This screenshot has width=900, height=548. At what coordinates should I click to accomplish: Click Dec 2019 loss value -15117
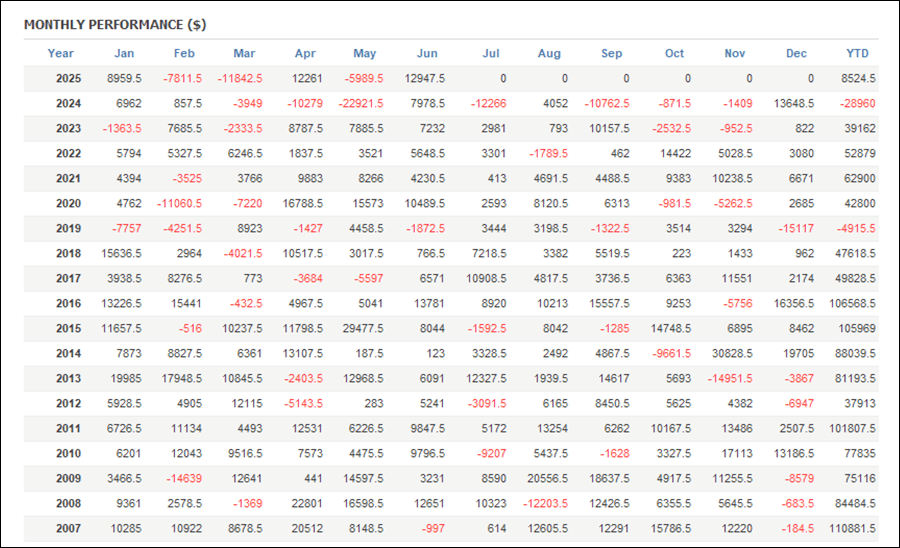click(796, 228)
